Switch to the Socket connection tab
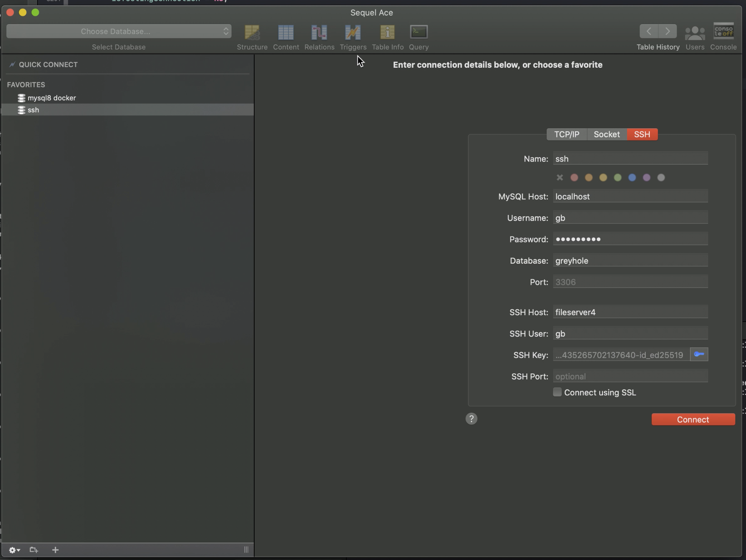The width and height of the screenshot is (746, 560). click(606, 134)
